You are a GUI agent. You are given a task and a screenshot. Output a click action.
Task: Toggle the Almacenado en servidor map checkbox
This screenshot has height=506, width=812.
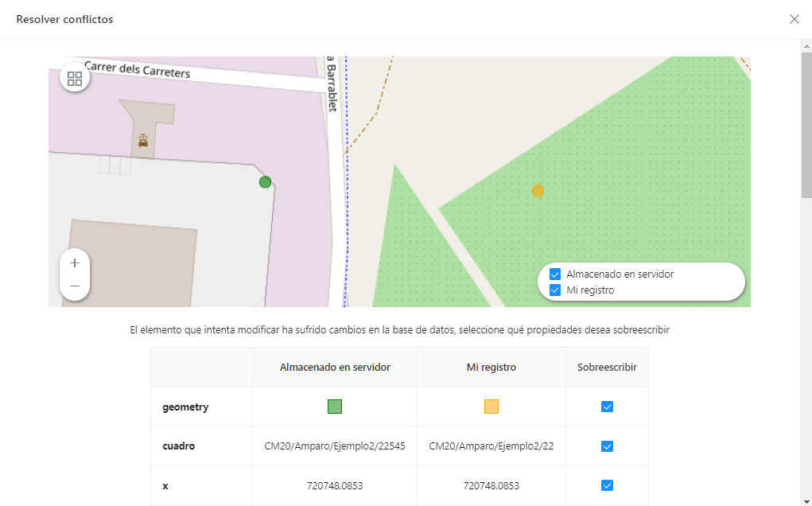point(554,274)
